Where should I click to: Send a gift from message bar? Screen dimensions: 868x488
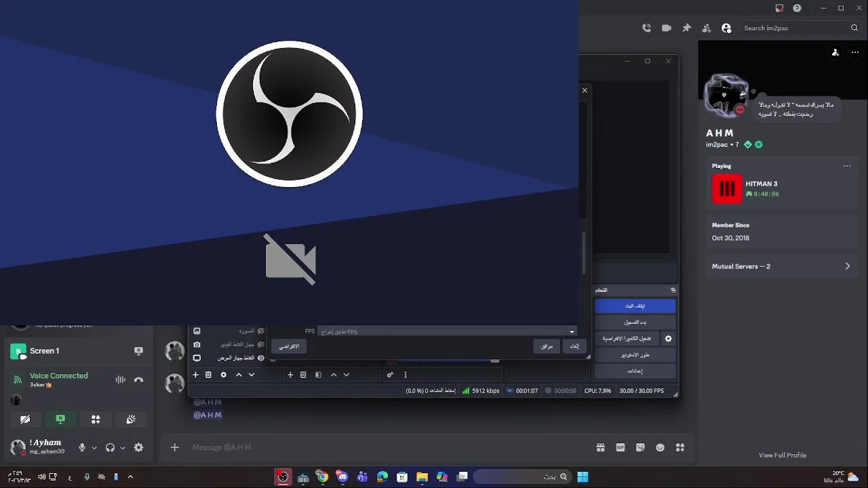point(600,447)
